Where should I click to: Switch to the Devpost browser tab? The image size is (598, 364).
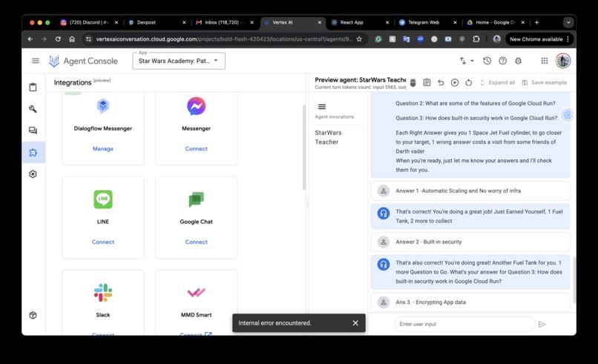point(157,22)
